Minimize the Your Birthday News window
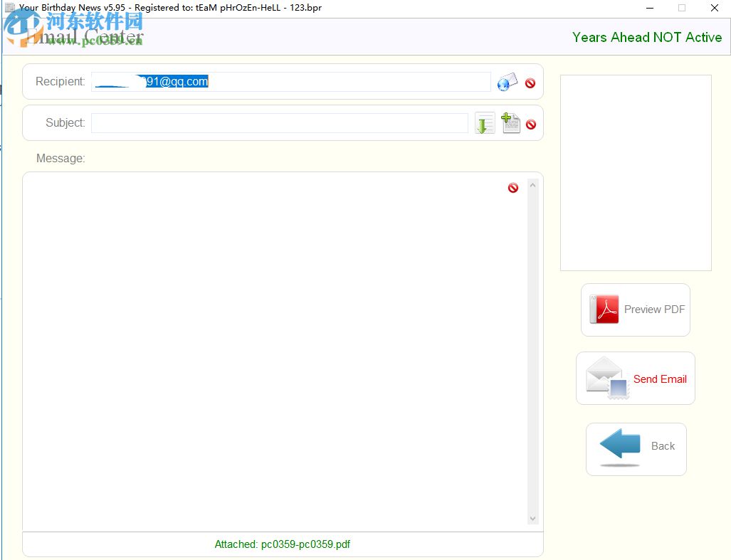 pyautogui.click(x=650, y=8)
